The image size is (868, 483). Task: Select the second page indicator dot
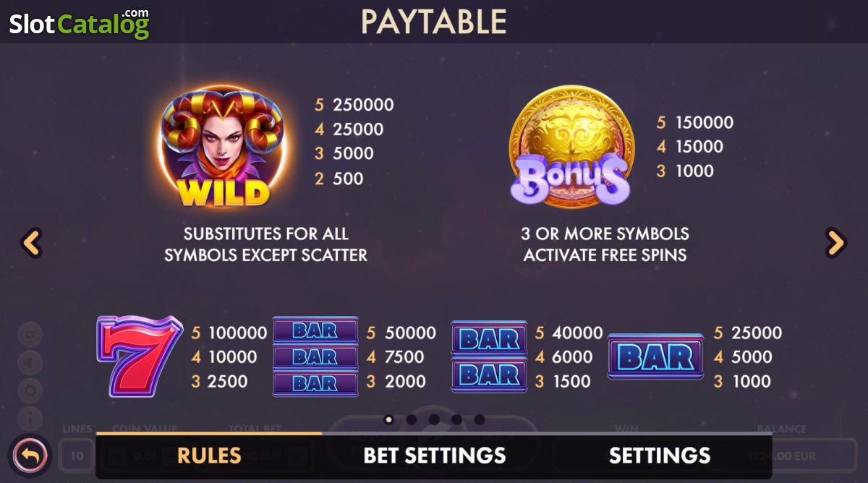click(411, 419)
